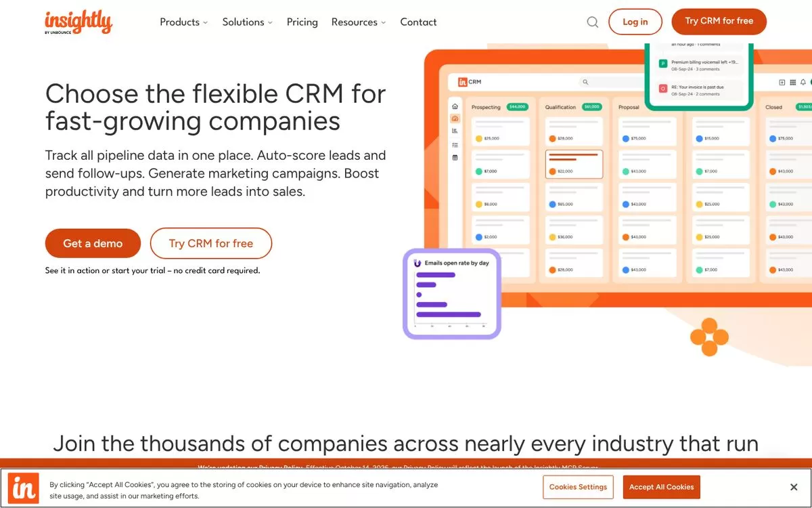
Task: Click 'See it in action or start your trial' text
Action: coord(153,270)
